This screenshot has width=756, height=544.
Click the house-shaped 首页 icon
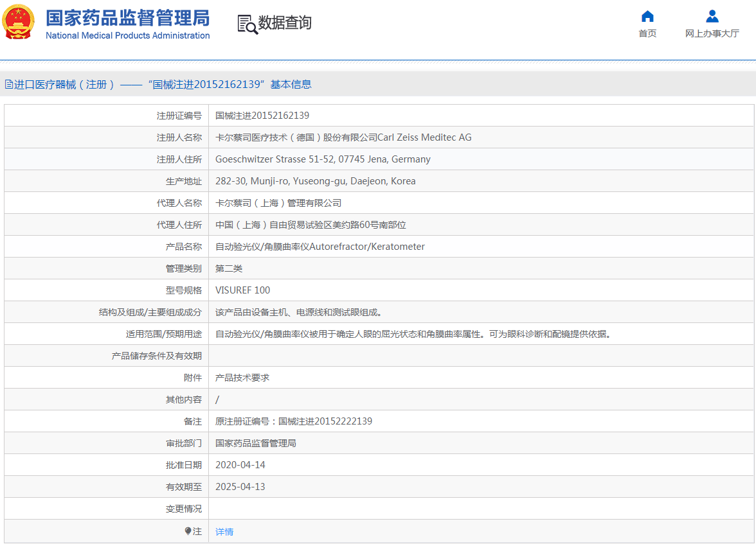click(x=647, y=16)
